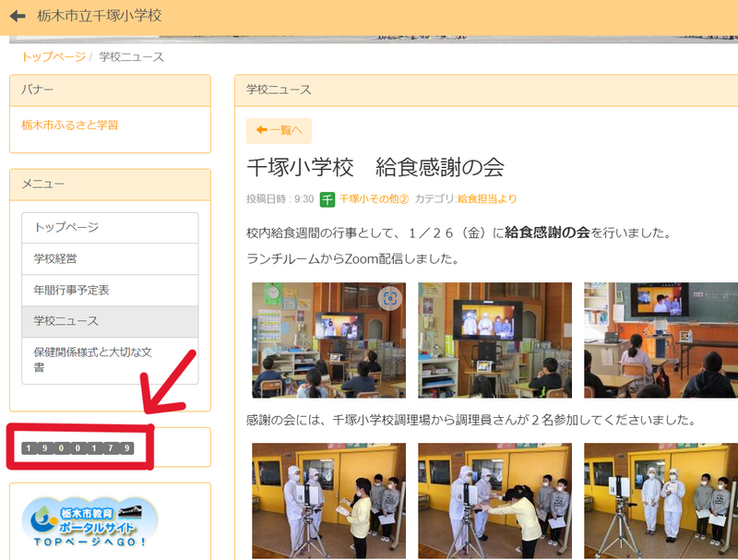This screenshot has height=560, width=738.
Task: Open 栃木市ふるさと学習 banner link
Action: tap(70, 125)
